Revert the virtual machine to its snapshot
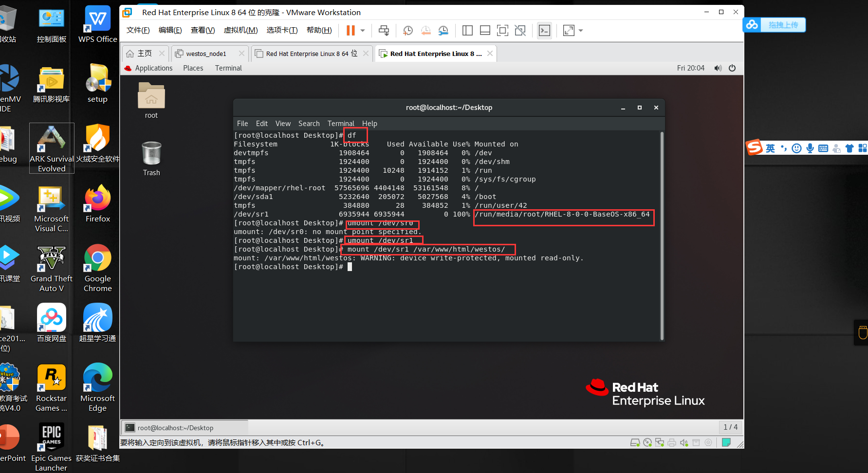Viewport: 868px width, 473px height. (x=425, y=31)
